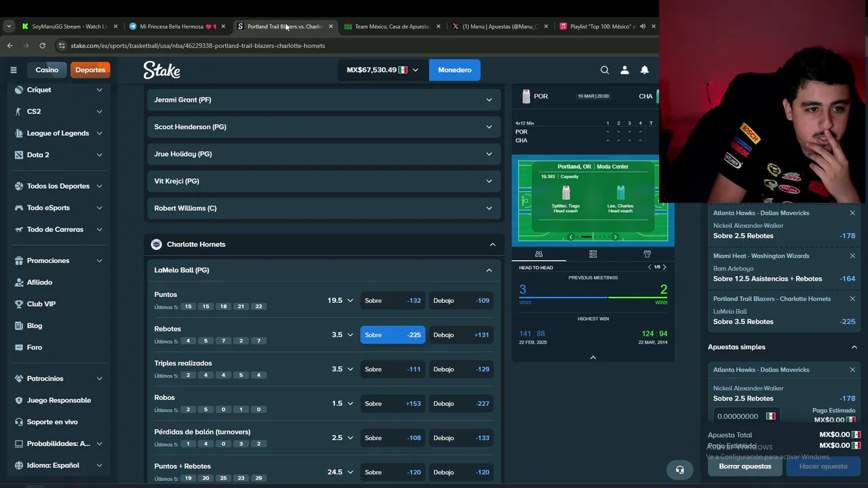This screenshot has width=868, height=488.
Task: Slide the court widget to the next panel
Action: click(615, 237)
